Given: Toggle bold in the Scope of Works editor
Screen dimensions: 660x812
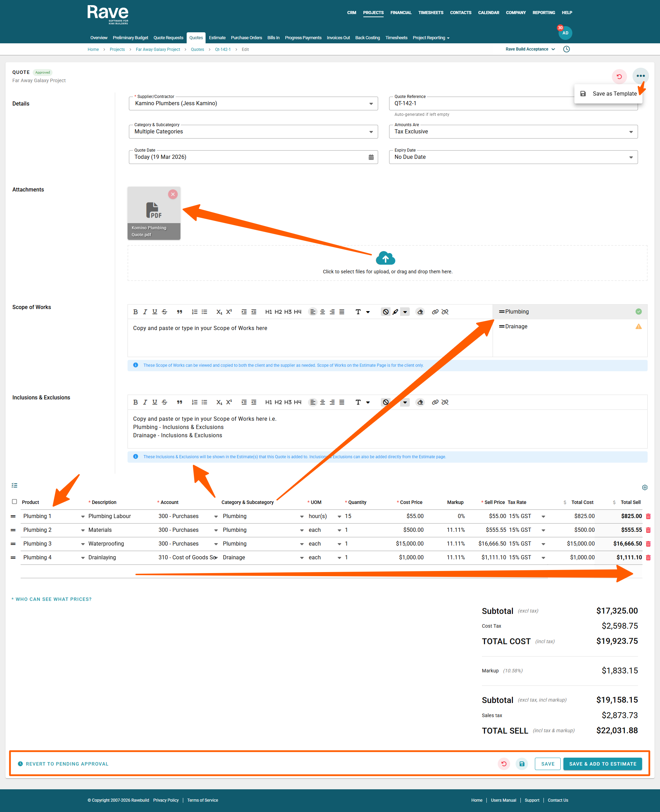Looking at the screenshot, I should point(135,312).
